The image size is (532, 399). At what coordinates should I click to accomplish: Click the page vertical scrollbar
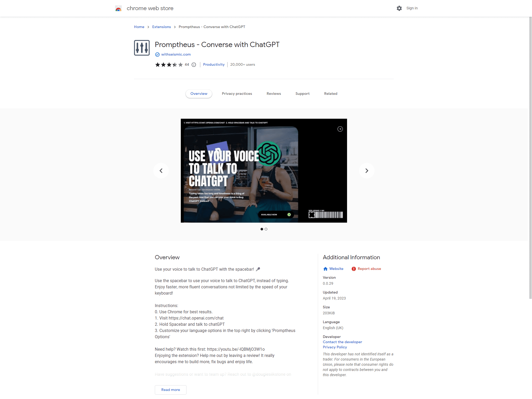(x=530, y=158)
